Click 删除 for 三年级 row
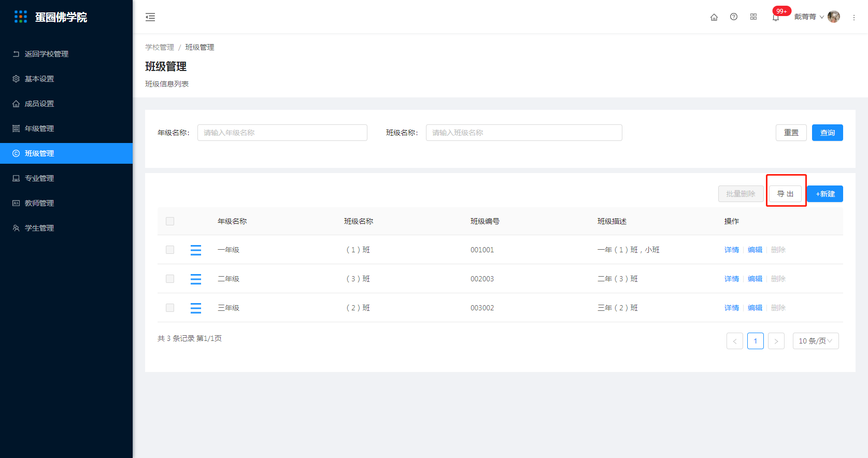The width and height of the screenshot is (868, 458). (778, 308)
